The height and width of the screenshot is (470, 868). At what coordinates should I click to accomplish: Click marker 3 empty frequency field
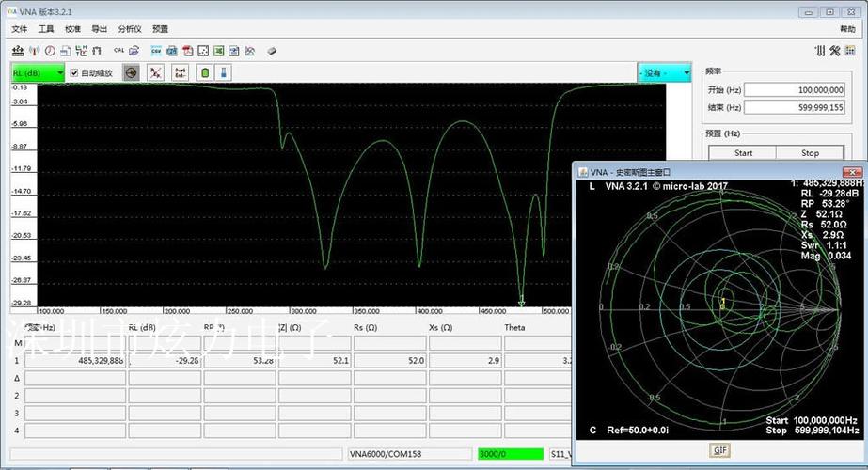click(x=75, y=413)
